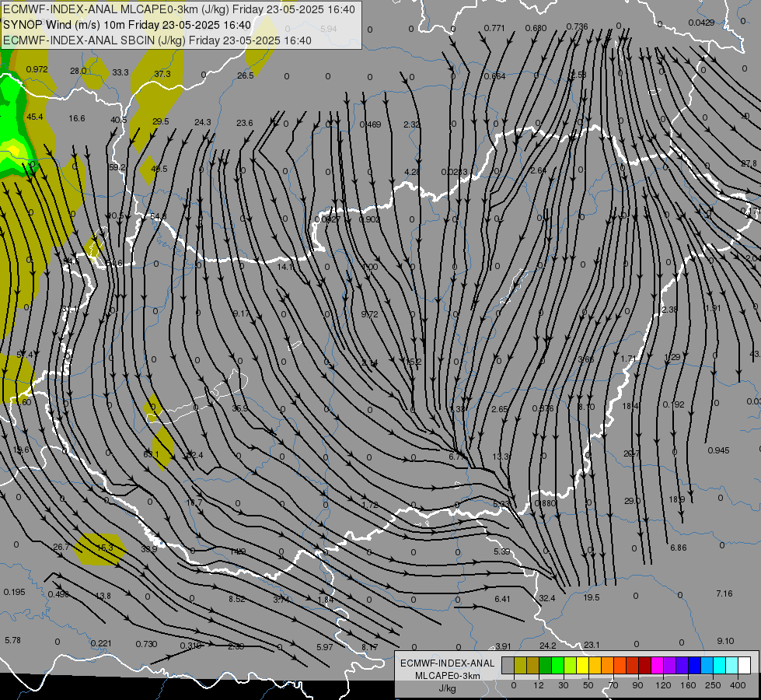Select the map value 35.9

pyautogui.click(x=239, y=408)
